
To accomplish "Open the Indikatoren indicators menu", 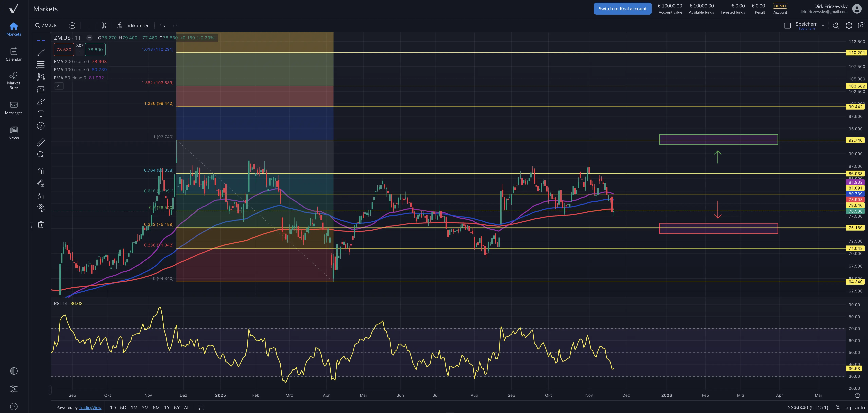I will (133, 26).
